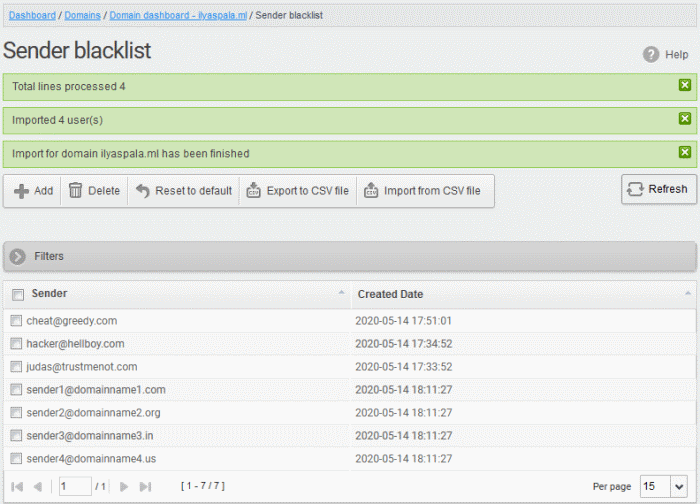Image resolution: width=700 pixels, height=504 pixels.
Task: Click the Created Date header label
Action: [390, 294]
